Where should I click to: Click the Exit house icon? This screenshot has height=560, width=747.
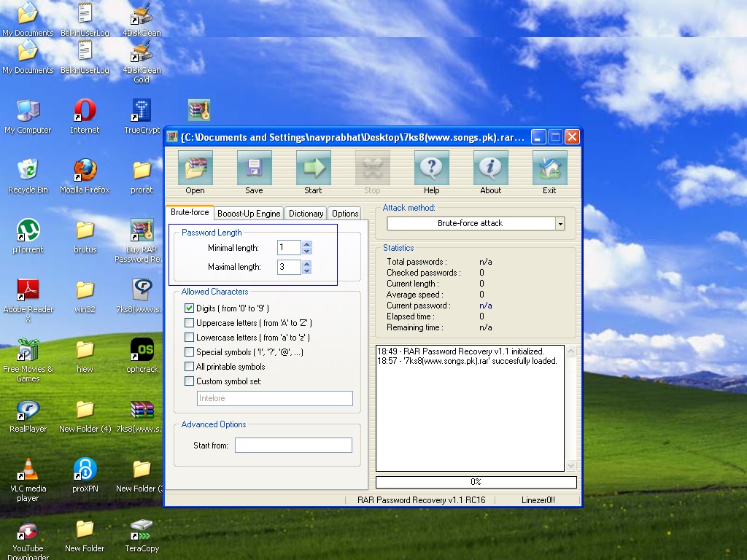click(x=549, y=168)
